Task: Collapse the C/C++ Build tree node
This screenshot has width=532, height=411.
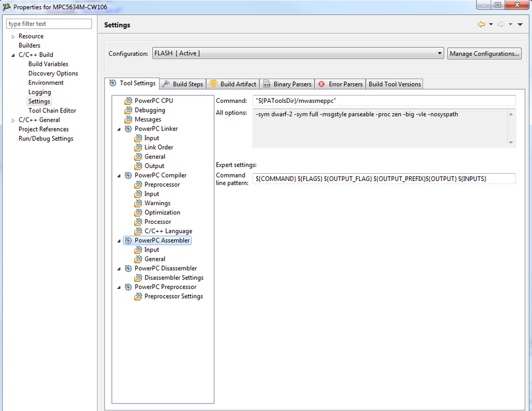Action: click(x=13, y=55)
